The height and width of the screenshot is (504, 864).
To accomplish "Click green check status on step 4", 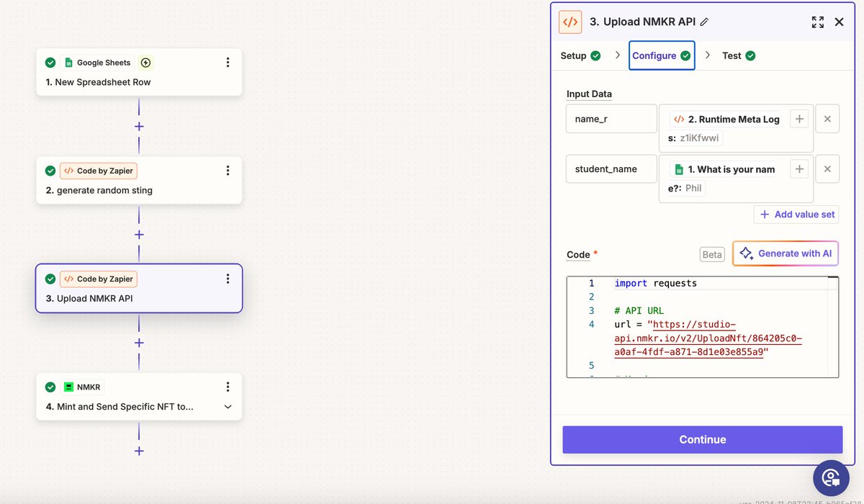I will click(50, 387).
